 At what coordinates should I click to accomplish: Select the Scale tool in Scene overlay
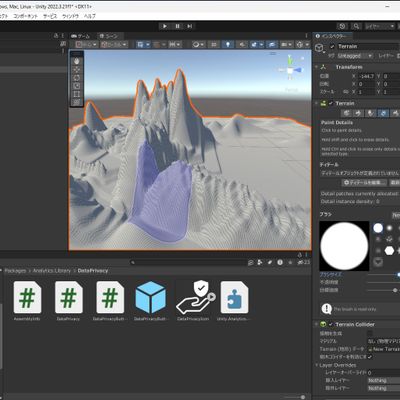point(77,86)
